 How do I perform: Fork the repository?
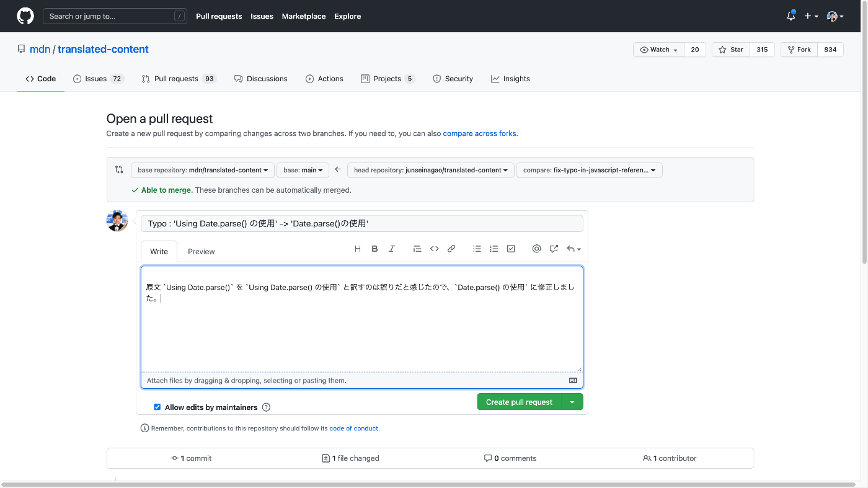point(799,50)
